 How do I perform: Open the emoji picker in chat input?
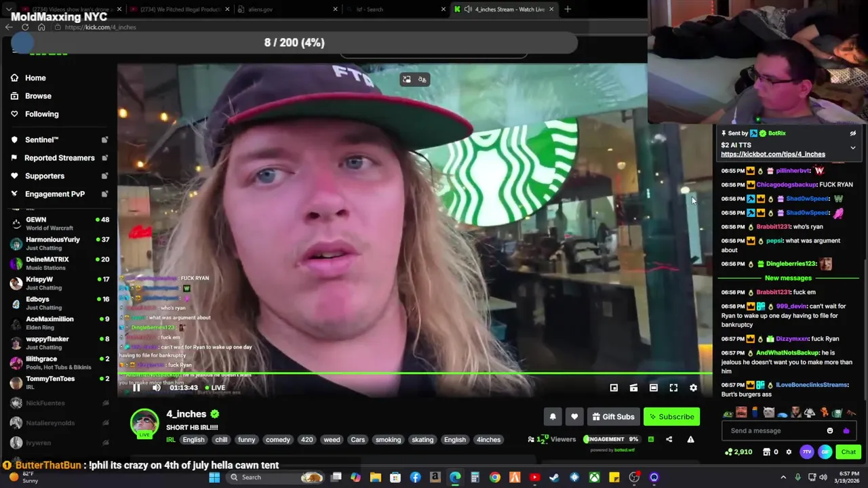tap(830, 430)
